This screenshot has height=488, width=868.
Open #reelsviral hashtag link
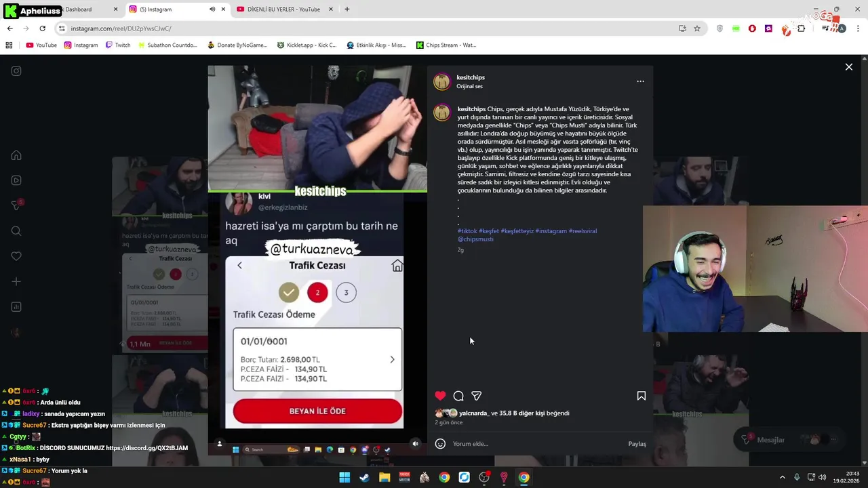[583, 231]
